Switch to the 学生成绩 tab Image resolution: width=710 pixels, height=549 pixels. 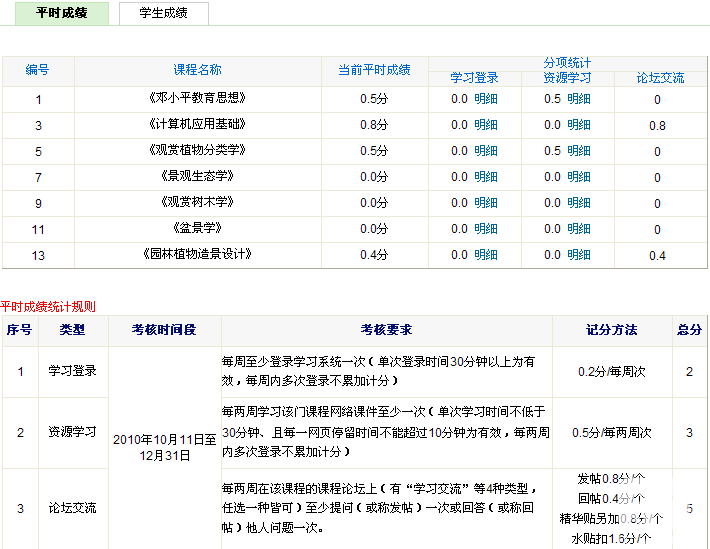pyautogui.click(x=164, y=13)
